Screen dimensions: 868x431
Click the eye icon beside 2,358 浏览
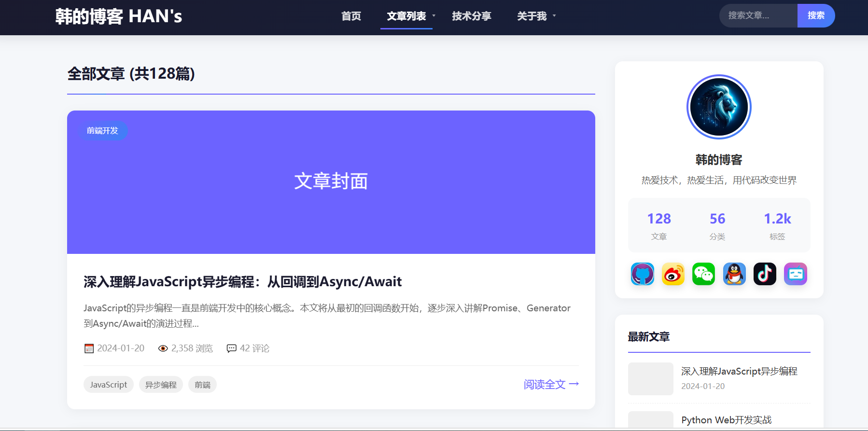point(163,348)
